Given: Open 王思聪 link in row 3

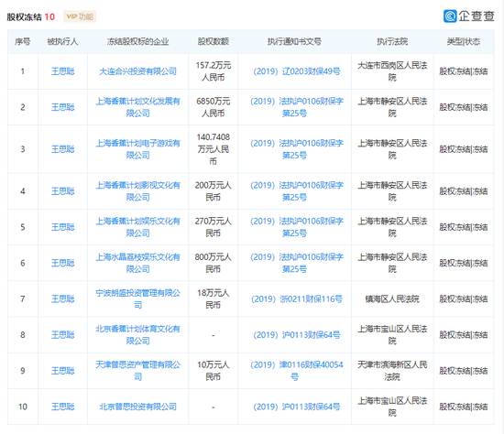Looking at the screenshot, I should 62,149.
